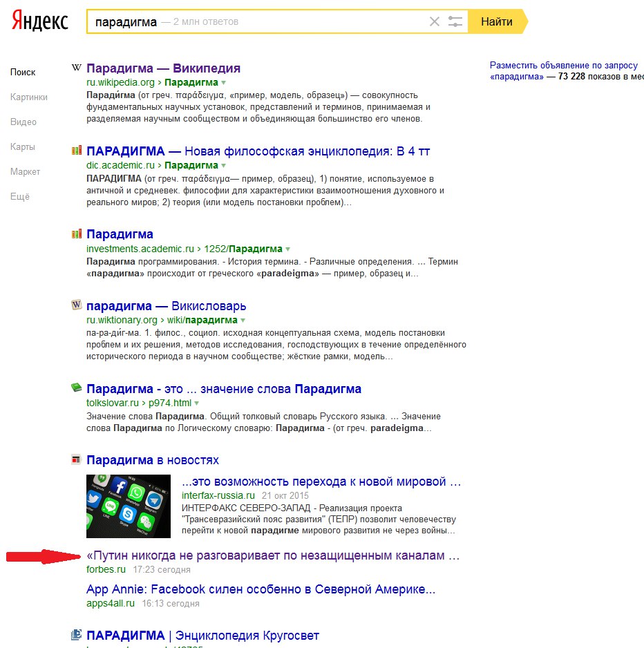The width and height of the screenshot is (644, 648).
Task: Open Новая философская энциклопедия result
Action: (x=258, y=151)
